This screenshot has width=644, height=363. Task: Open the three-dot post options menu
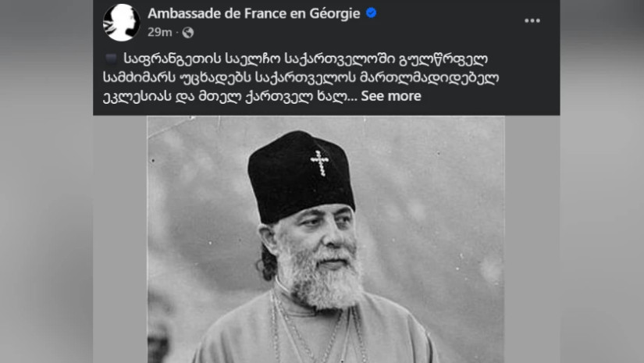[x=532, y=20]
